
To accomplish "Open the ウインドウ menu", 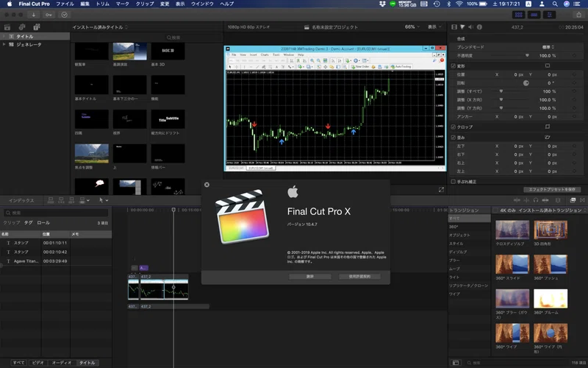I will 202,4.
